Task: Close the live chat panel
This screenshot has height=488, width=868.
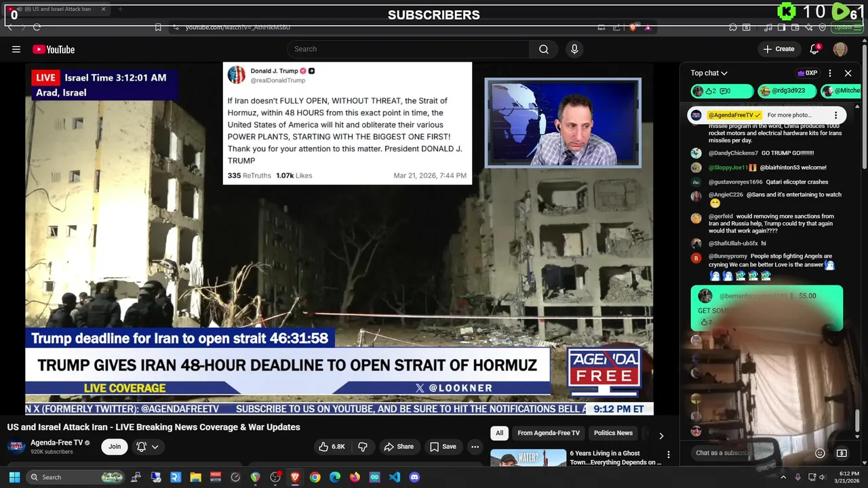Action: [x=848, y=73]
